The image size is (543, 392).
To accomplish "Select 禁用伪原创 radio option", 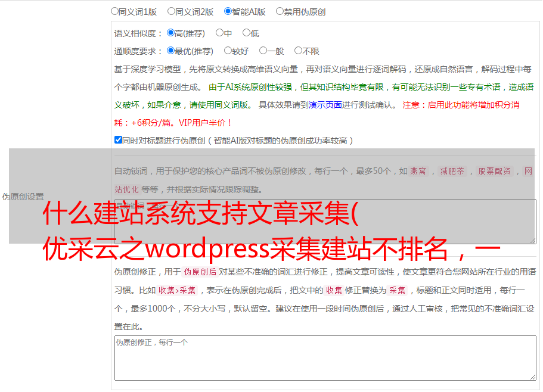I will pos(280,11).
